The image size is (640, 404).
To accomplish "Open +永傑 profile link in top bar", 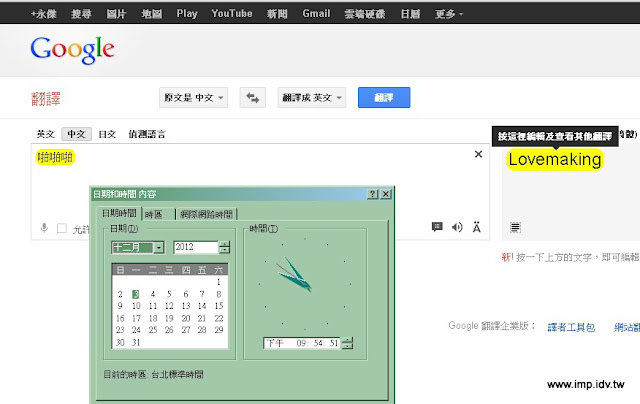I will click(x=44, y=14).
